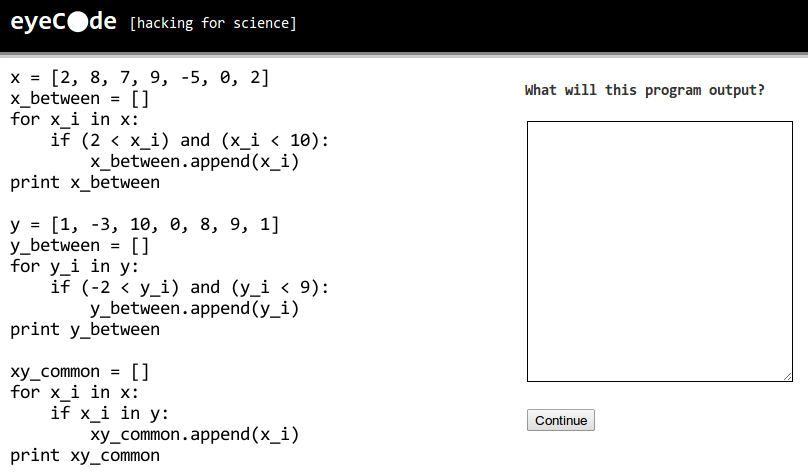Click the 'if (-2 < y_i)' condition line
The image size is (808, 474).
(189, 287)
